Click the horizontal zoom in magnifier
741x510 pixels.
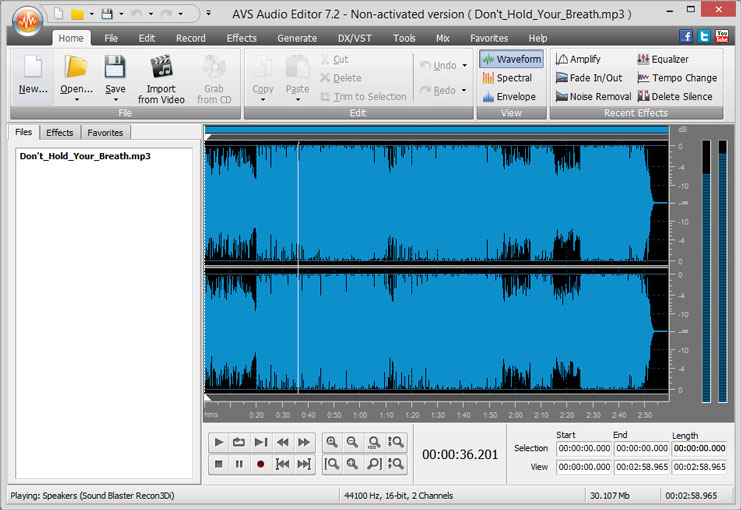pos(332,442)
